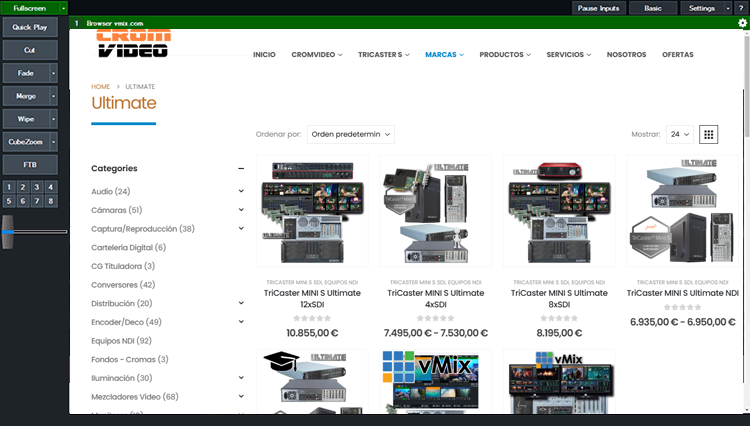Click the input 1 Browser vmix.com title
This screenshot has height=426, width=750.
tap(115, 23)
